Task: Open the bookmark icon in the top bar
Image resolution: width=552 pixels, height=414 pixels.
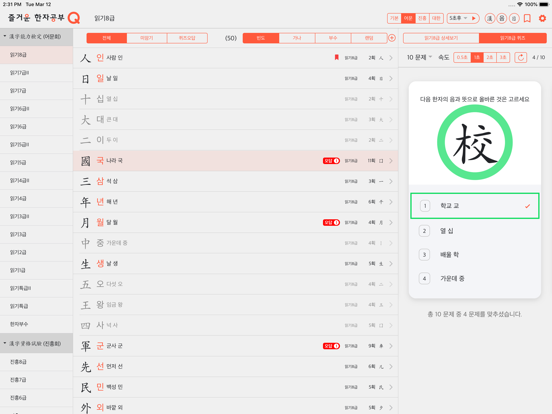Action: [x=527, y=18]
